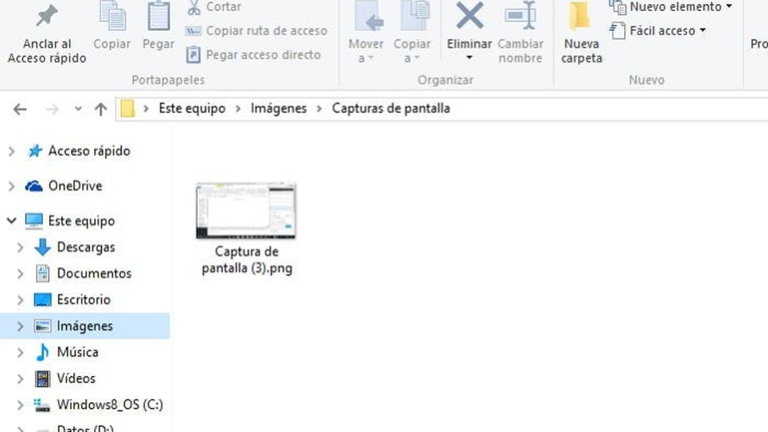Click the Eliminar X icon

click(469, 15)
